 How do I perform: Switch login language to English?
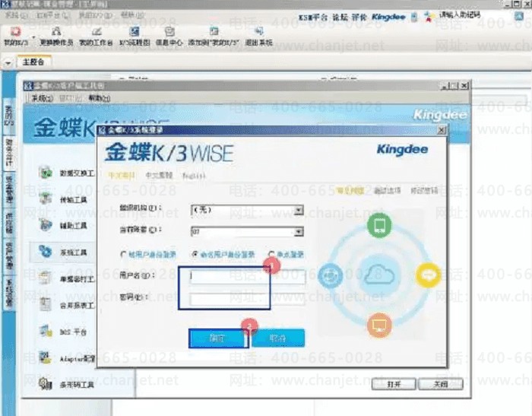(x=194, y=176)
